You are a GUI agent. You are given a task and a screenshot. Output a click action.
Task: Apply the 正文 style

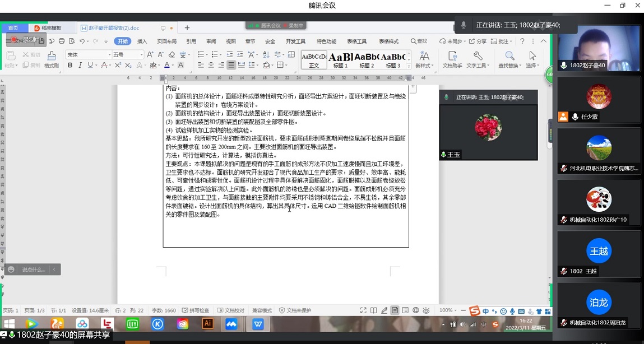click(x=314, y=60)
